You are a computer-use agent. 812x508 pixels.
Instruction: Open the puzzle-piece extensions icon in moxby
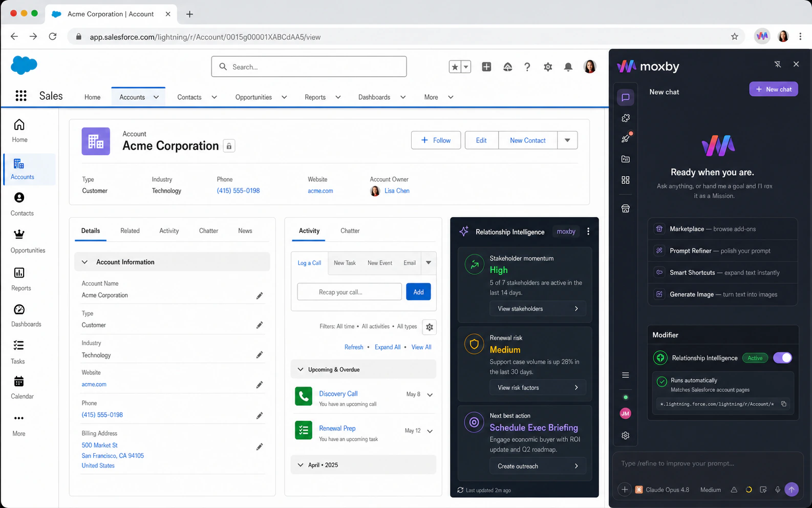(x=626, y=118)
